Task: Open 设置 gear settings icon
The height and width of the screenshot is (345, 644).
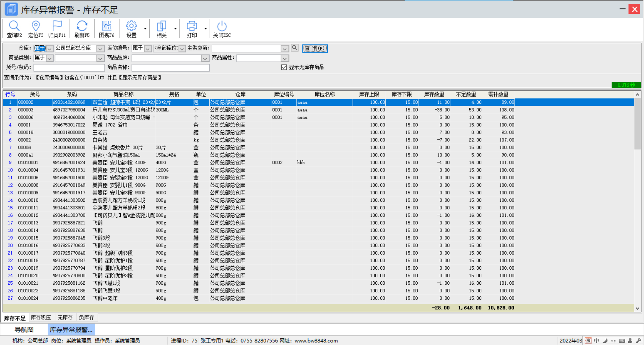Action: (131, 26)
